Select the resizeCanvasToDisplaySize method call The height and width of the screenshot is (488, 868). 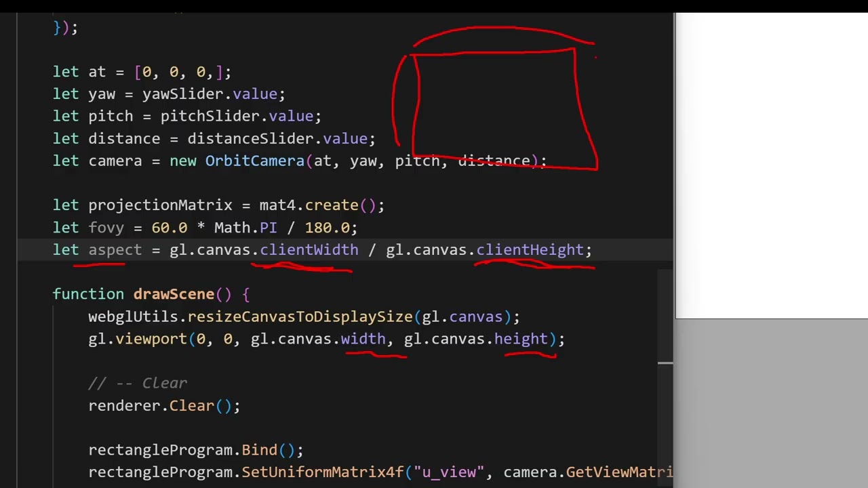point(300,317)
